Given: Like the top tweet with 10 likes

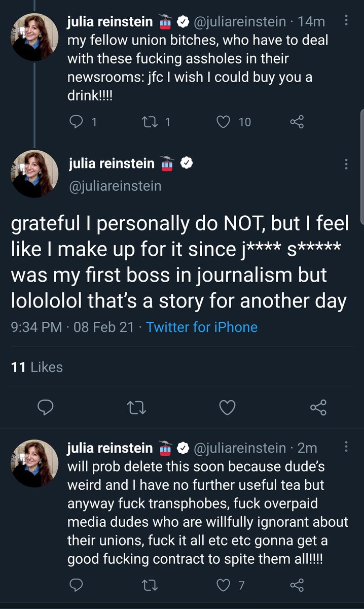Looking at the screenshot, I should [224, 122].
